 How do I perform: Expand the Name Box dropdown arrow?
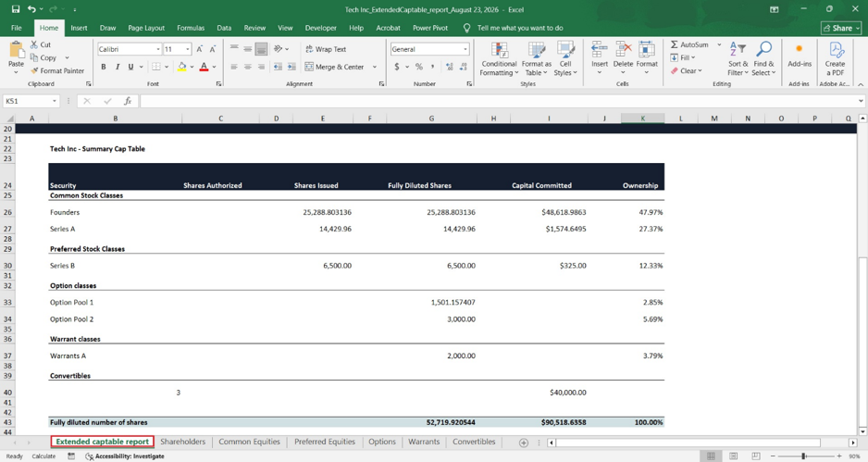click(55, 101)
